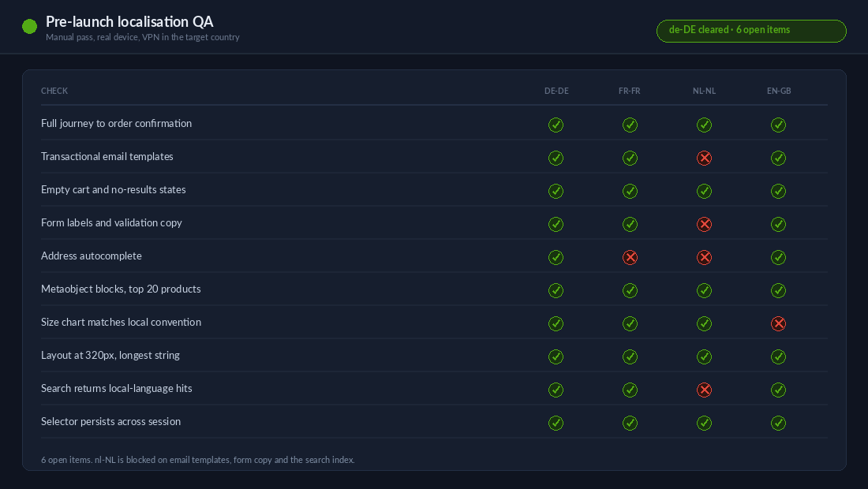This screenshot has width=868, height=489.
Task: Click the pass icon for Form labels EN-GB
Action: coord(778,225)
